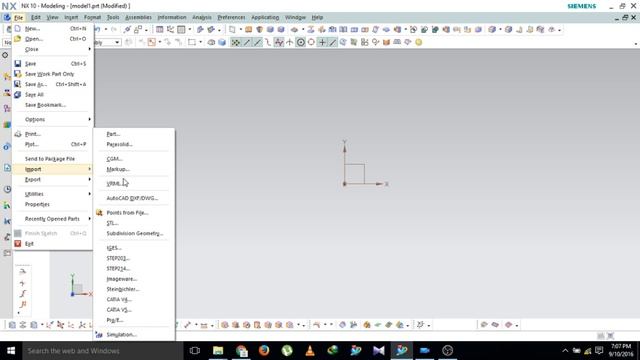Open the History clock icon in resource bar
This screenshot has height=360, width=640.
pos(7,189)
